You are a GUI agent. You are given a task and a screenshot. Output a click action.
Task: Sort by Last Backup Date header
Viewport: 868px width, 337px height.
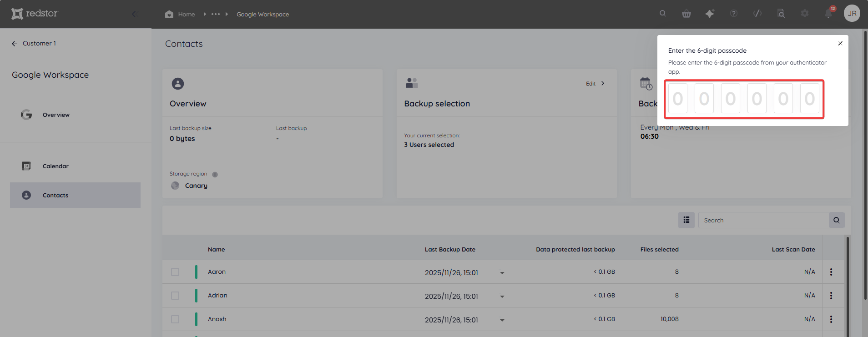(x=450, y=249)
